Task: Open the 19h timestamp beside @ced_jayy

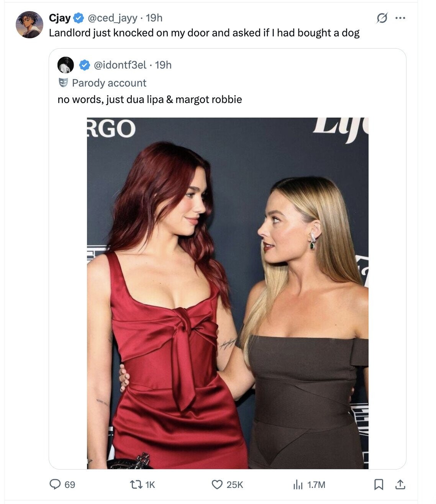Action: point(154,18)
